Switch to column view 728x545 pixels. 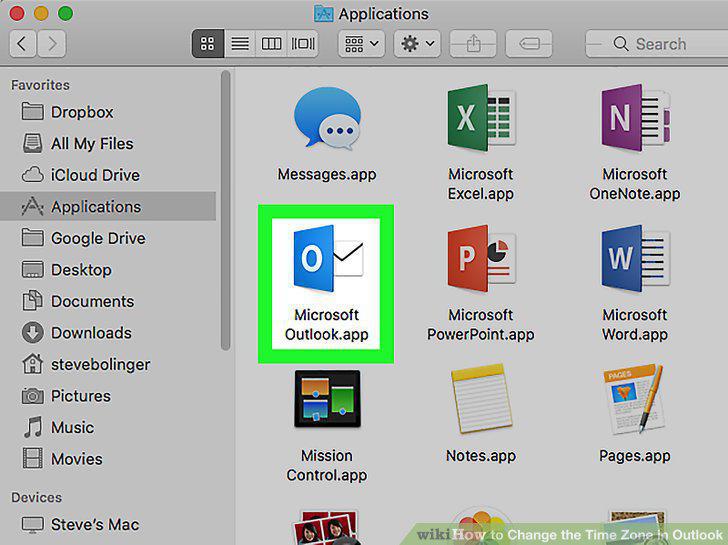pos(271,44)
